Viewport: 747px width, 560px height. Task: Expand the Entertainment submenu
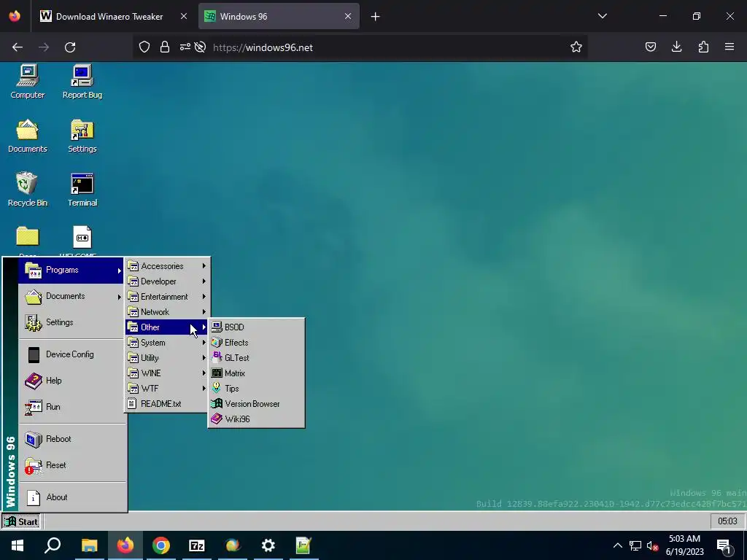tap(167, 297)
